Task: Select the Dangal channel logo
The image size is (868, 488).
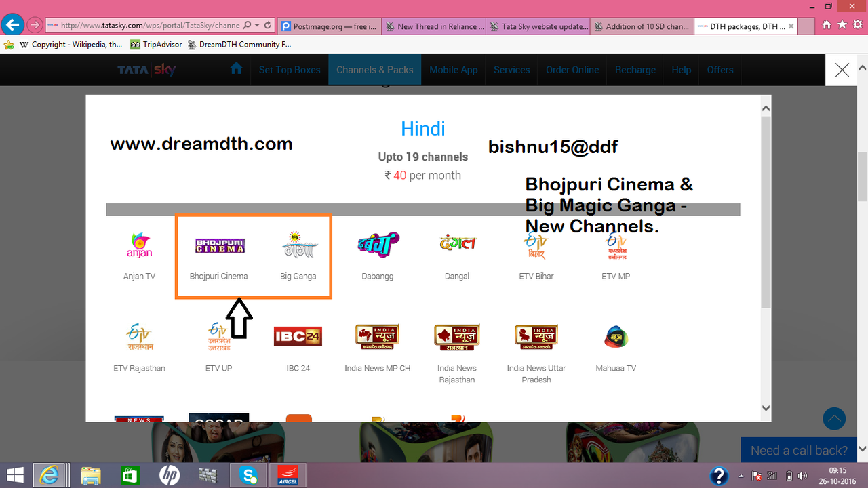Action: coord(457,243)
